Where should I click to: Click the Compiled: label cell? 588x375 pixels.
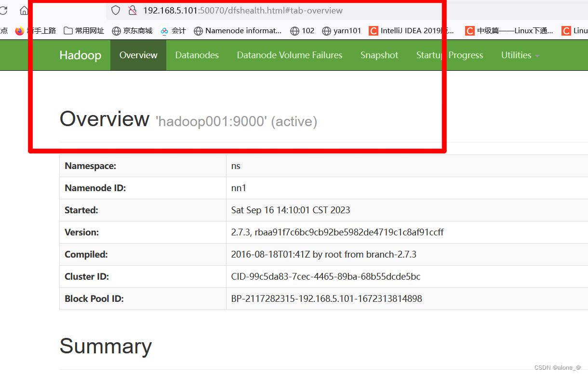[x=143, y=255]
